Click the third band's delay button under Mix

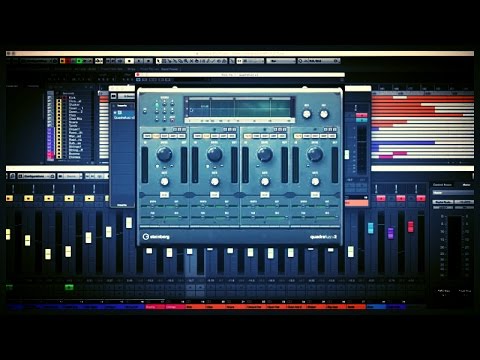pos(265,195)
